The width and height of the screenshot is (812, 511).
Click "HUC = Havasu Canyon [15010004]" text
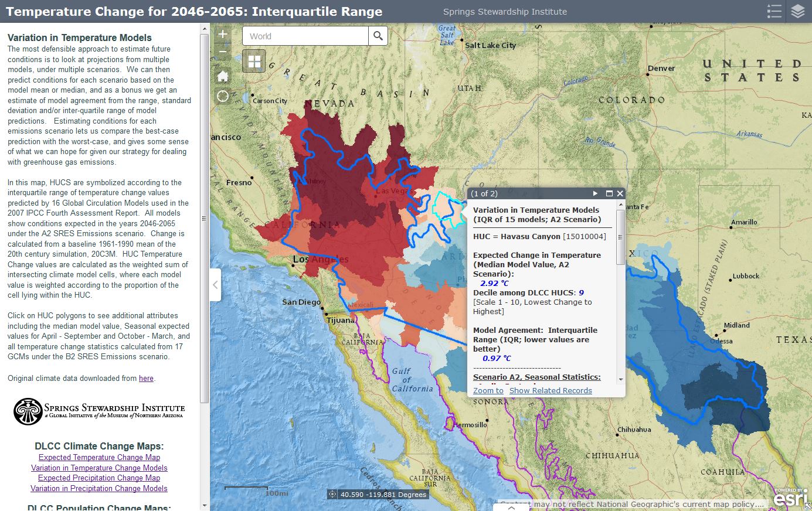pyautogui.click(x=539, y=237)
